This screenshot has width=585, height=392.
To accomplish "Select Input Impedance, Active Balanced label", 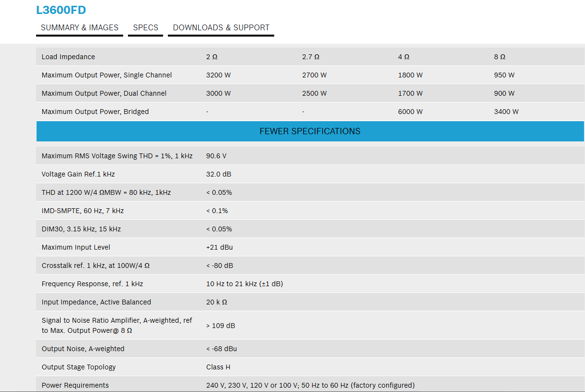I will point(96,302).
